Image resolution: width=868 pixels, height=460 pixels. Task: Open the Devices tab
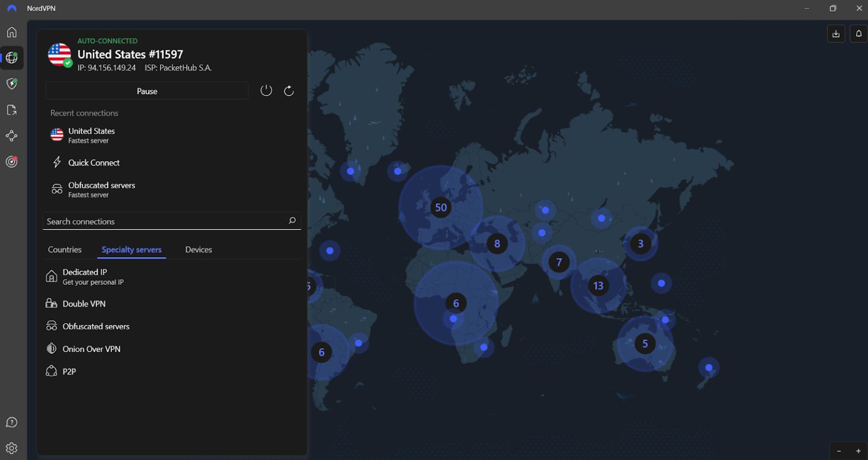tap(198, 249)
